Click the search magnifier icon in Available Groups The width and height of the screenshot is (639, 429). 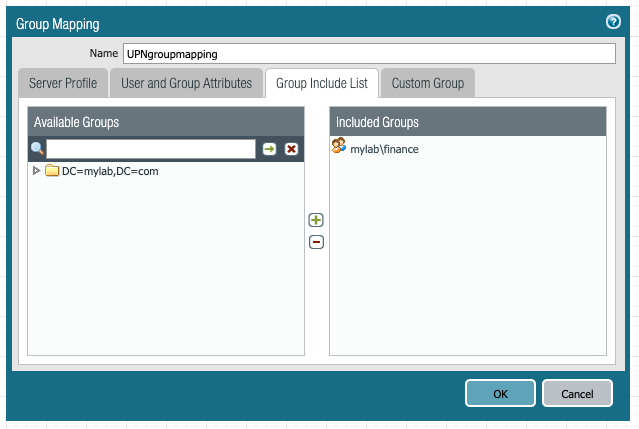[37, 148]
